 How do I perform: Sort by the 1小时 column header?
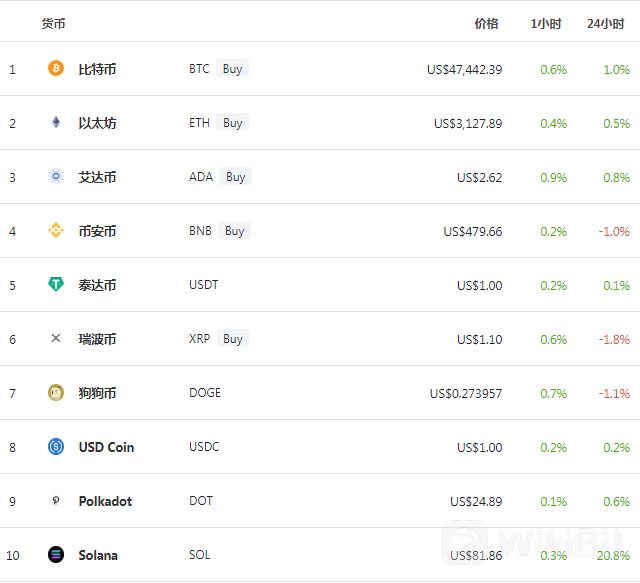(546, 24)
